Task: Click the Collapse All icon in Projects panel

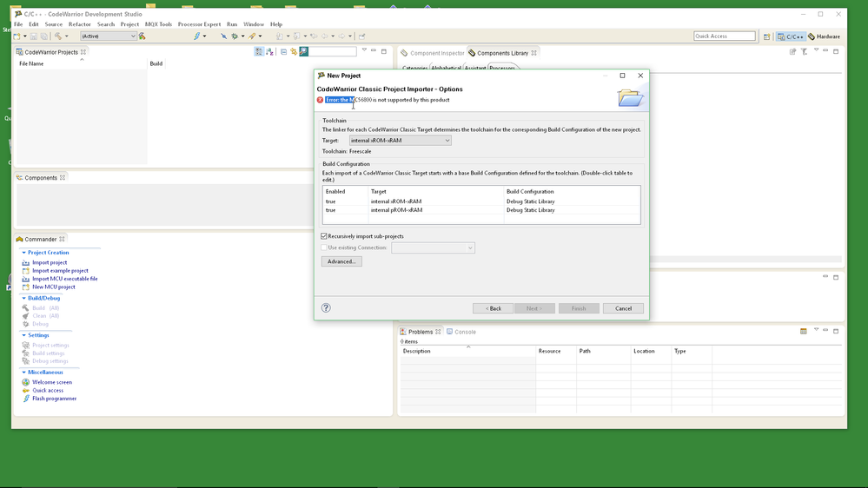Action: [283, 51]
